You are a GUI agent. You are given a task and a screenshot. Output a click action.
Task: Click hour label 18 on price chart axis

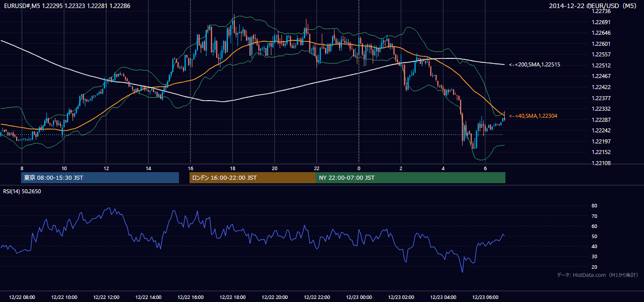pyautogui.click(x=232, y=168)
